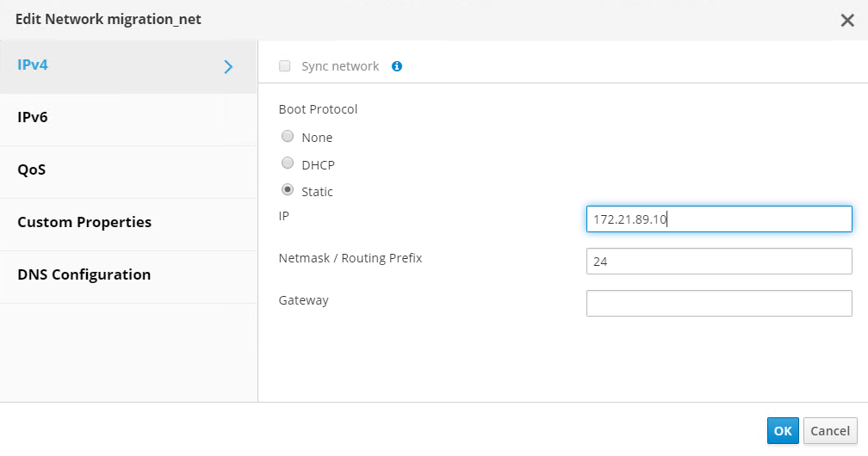Switch to the IPv4 tab

click(x=33, y=65)
